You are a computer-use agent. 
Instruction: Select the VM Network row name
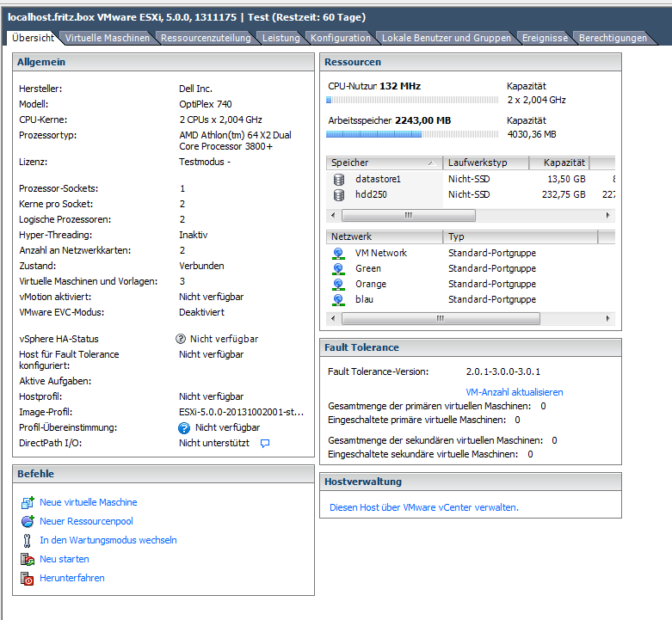tap(381, 254)
